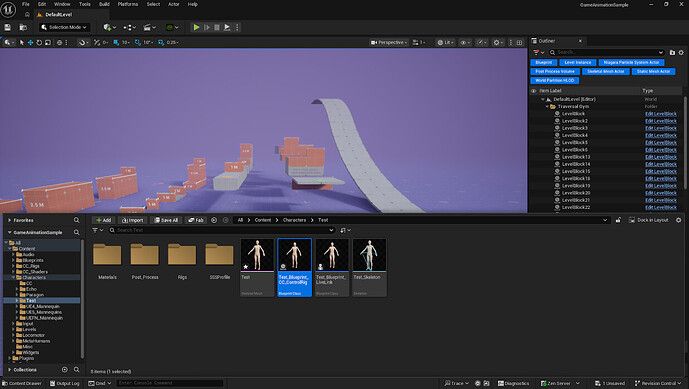689x389 pixels.
Task: Click Edit LevelBlock link for LevelBlock3
Action: click(660, 128)
